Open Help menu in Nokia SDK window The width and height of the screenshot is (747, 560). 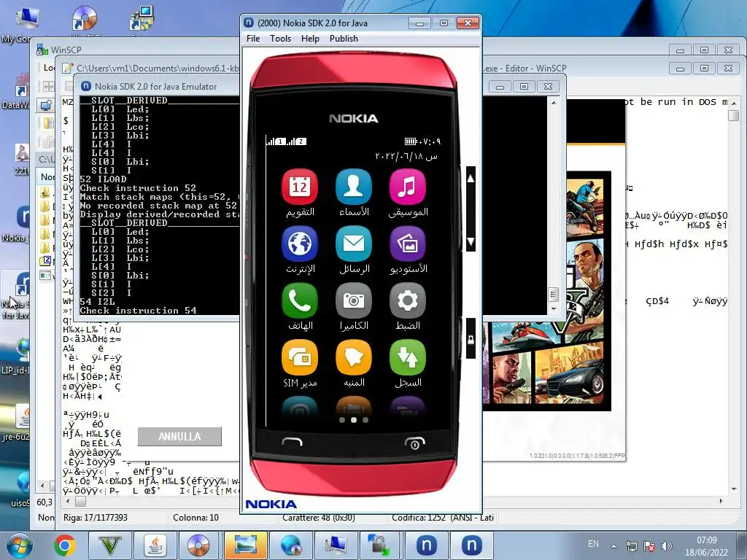click(310, 39)
